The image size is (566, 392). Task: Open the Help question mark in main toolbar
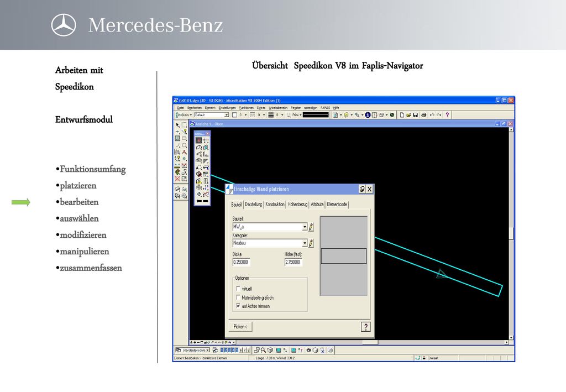(x=447, y=115)
